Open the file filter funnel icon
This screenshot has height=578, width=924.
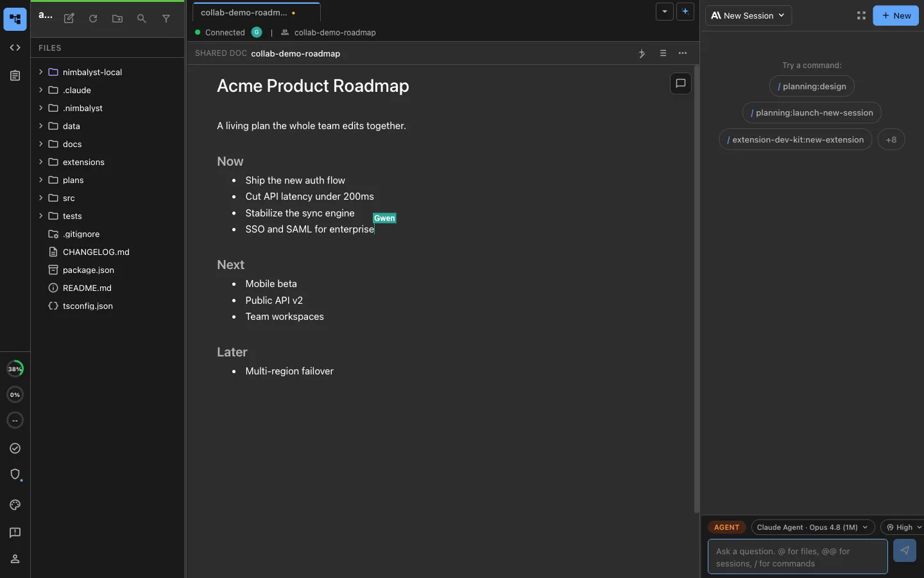(166, 19)
